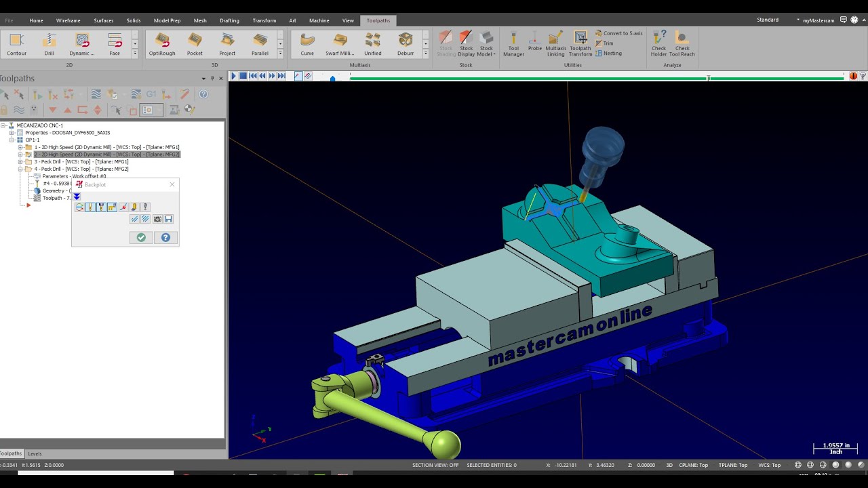Collapse the OP1-1 group node
Screen dimensions: 868x488
pos(12,140)
